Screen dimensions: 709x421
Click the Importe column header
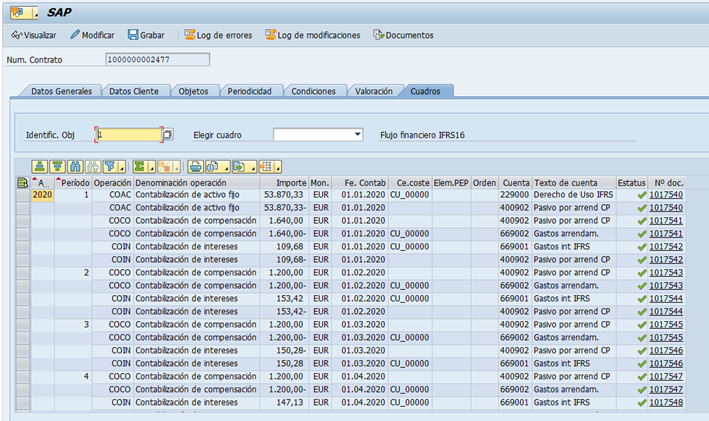pyautogui.click(x=290, y=183)
